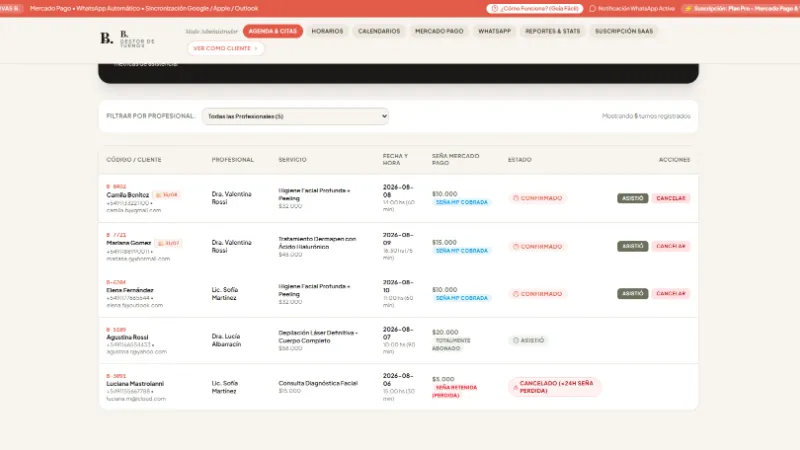
Task: Click Código / Cliente column header
Action: 134,160
